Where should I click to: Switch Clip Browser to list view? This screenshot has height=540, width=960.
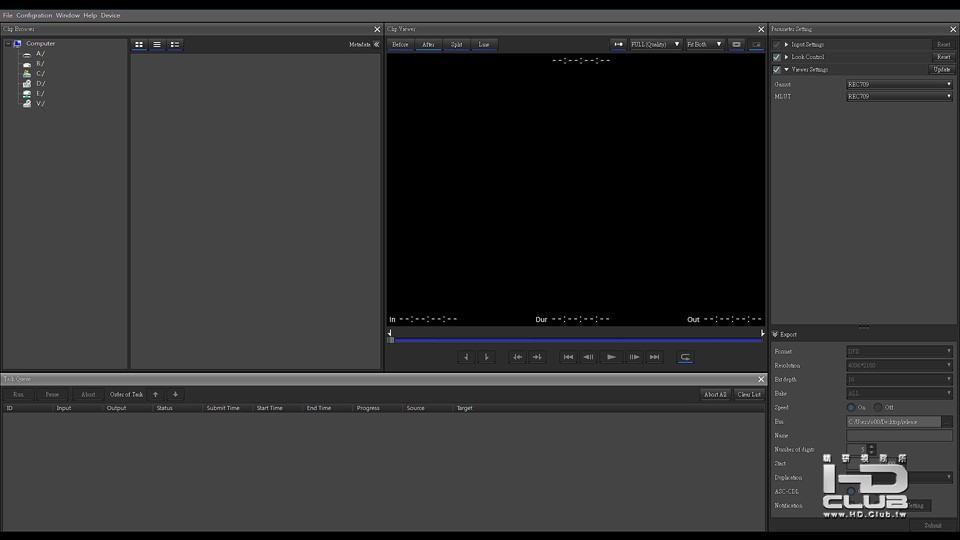coord(157,45)
